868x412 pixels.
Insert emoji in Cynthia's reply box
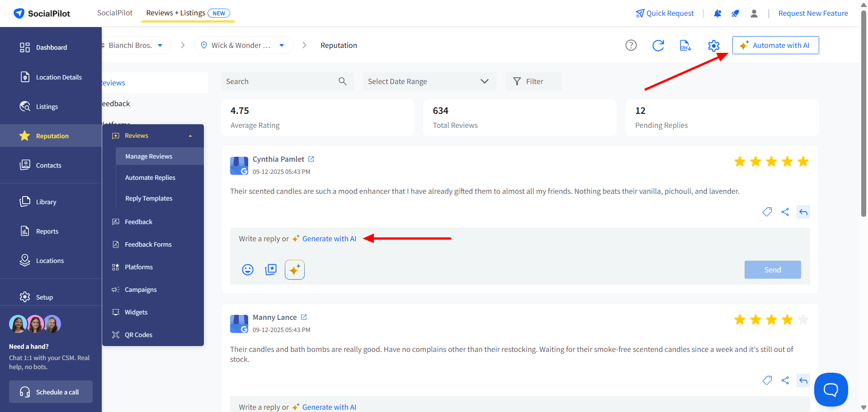point(248,270)
